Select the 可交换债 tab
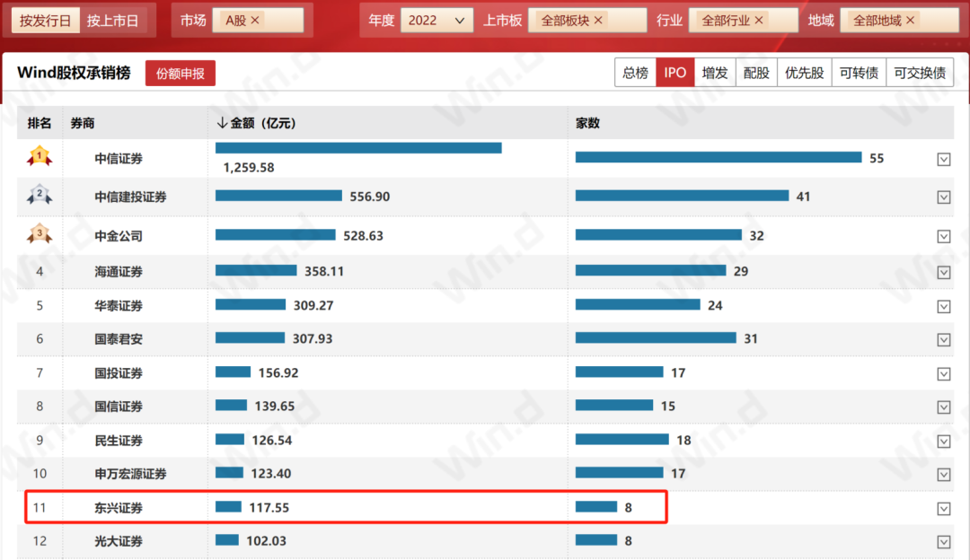 [x=920, y=73]
